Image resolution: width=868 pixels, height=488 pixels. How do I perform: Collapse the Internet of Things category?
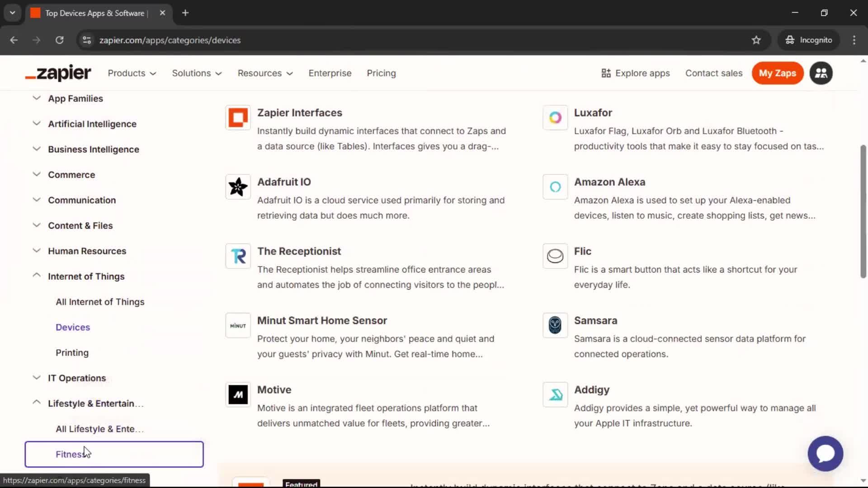pyautogui.click(x=37, y=276)
